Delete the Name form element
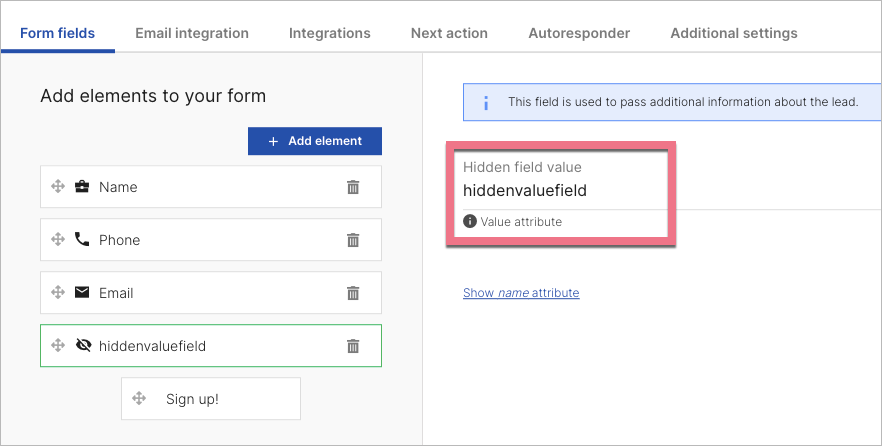 click(353, 187)
